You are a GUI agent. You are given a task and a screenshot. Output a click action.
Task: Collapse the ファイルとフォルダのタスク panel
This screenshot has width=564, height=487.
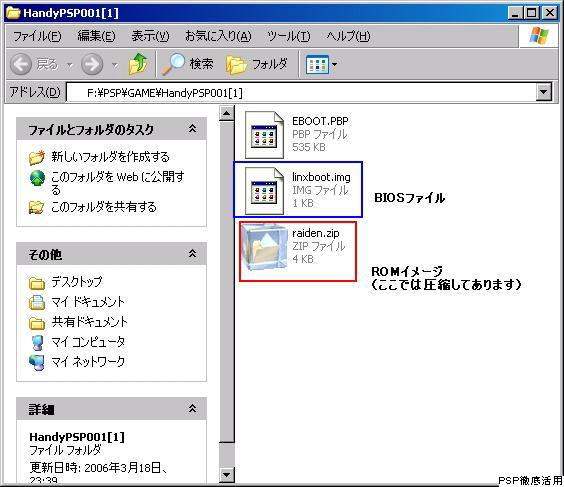(192, 129)
